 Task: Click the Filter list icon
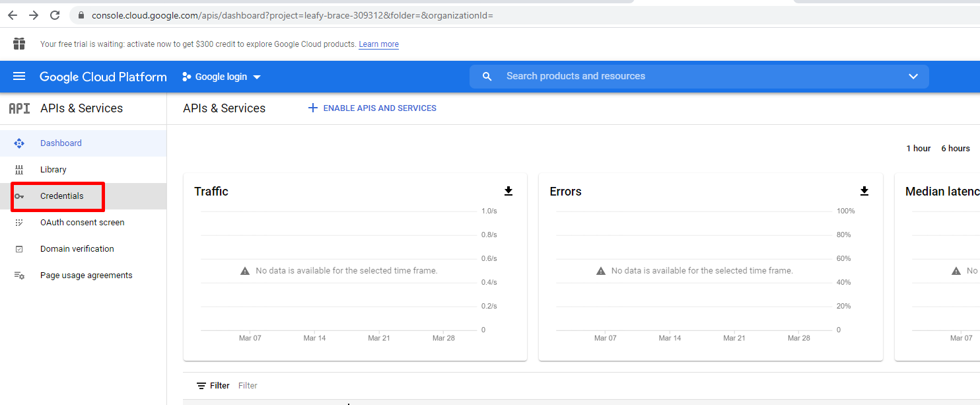(201, 386)
